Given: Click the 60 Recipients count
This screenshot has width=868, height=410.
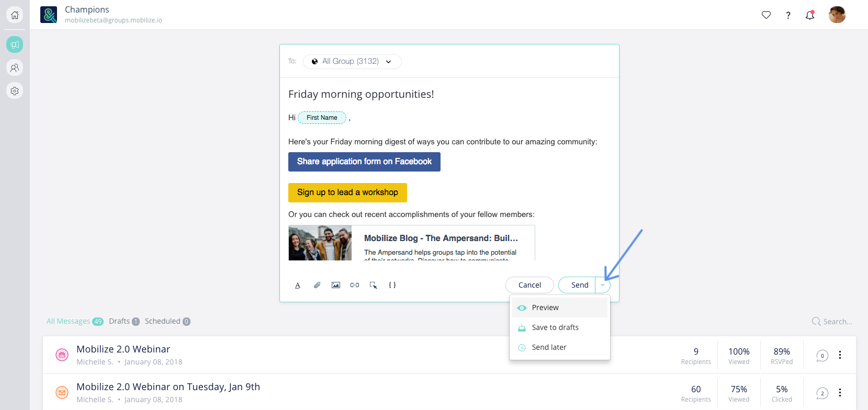Looking at the screenshot, I should (696, 393).
